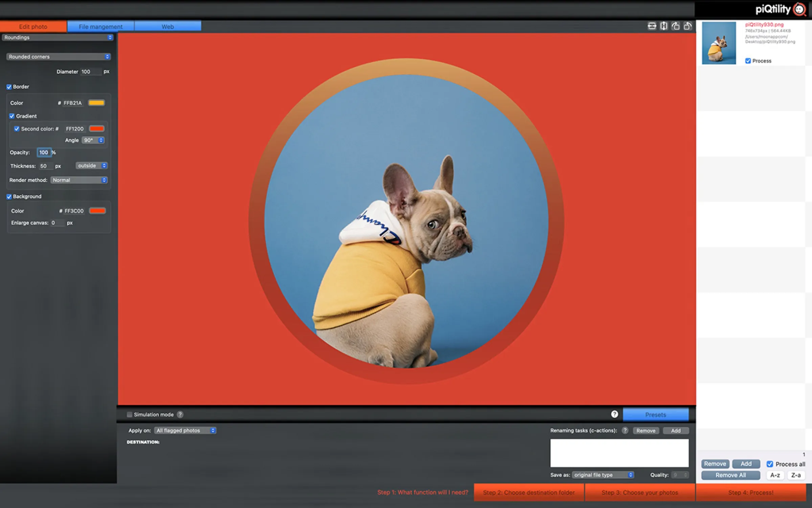Viewport: 812px width, 508px height.
Task: Open the Apply on dropdown
Action: point(185,430)
